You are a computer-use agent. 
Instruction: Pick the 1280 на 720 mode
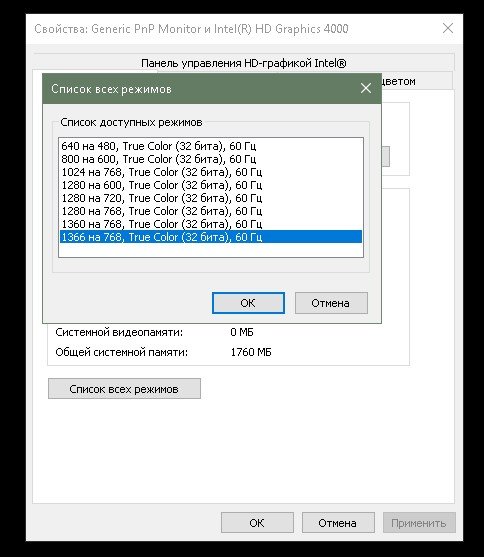(211, 198)
